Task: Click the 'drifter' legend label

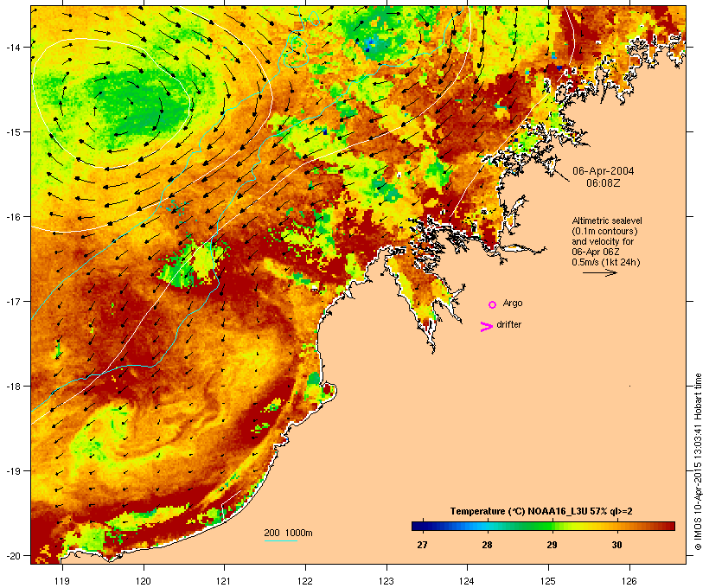Action: [x=508, y=325]
